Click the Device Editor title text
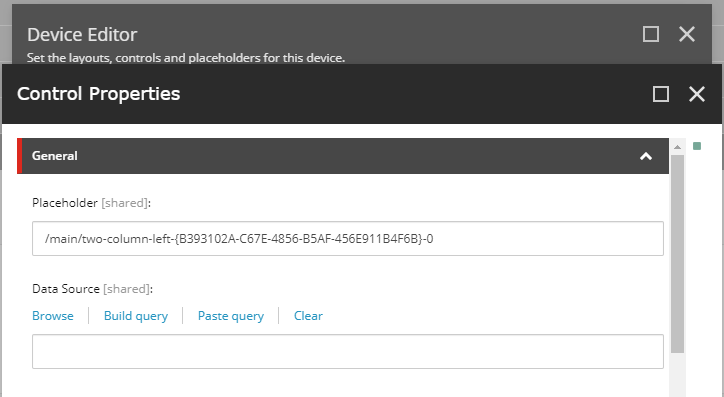This screenshot has height=397, width=724. (82, 35)
